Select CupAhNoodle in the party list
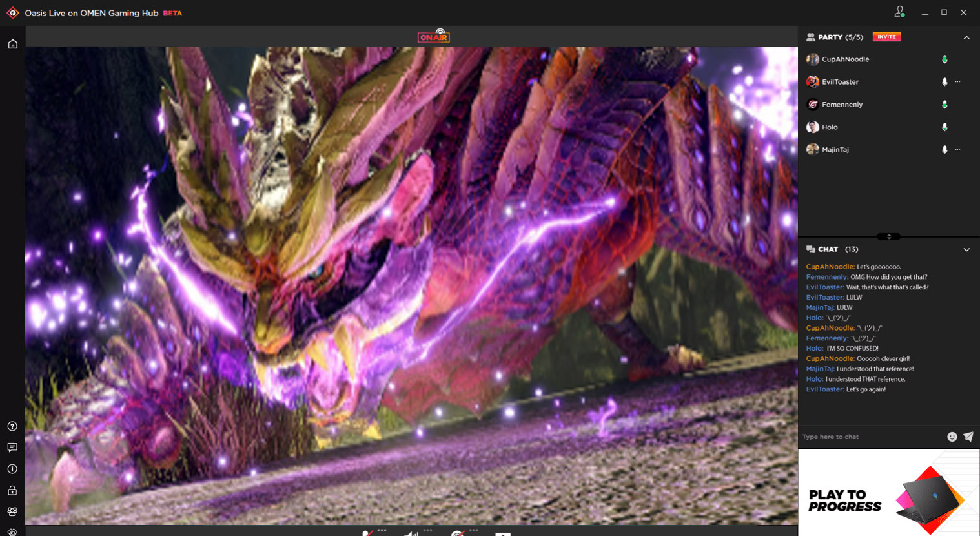 click(845, 59)
